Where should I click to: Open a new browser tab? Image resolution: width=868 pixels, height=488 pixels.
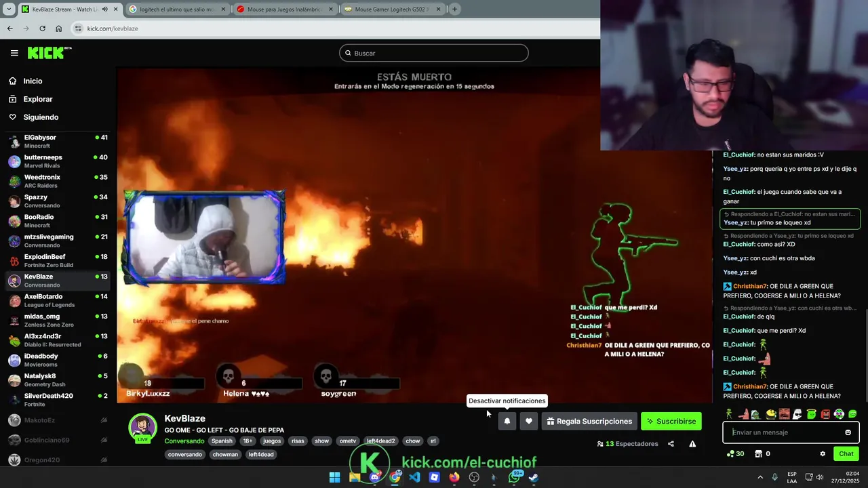454,9
